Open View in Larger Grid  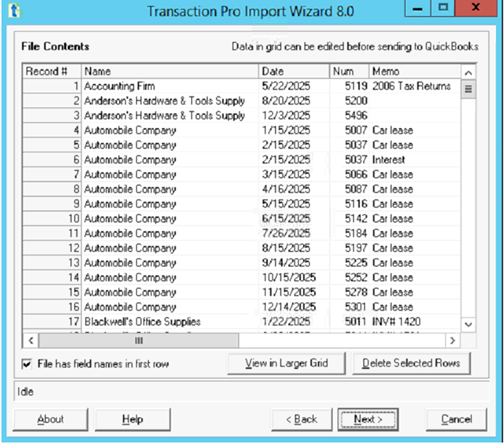coord(286,363)
